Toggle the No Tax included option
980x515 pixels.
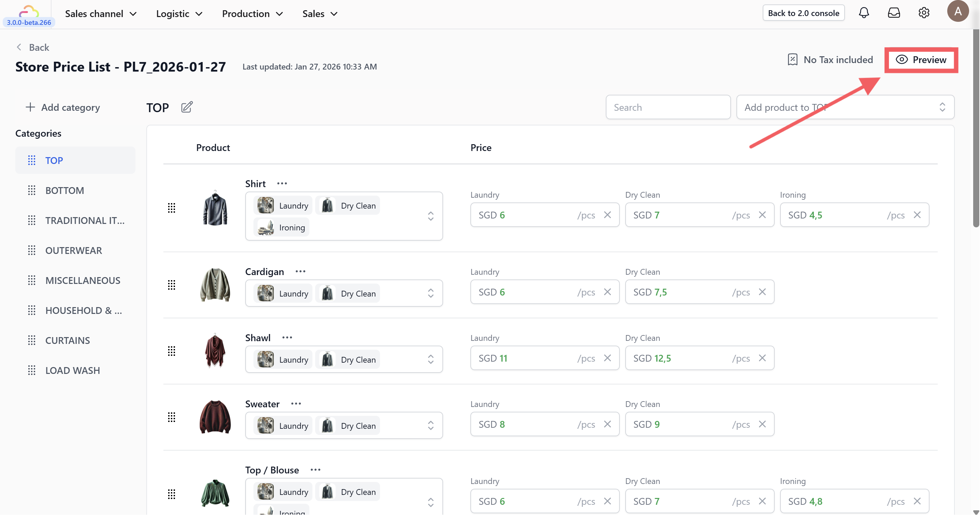pyautogui.click(x=830, y=60)
